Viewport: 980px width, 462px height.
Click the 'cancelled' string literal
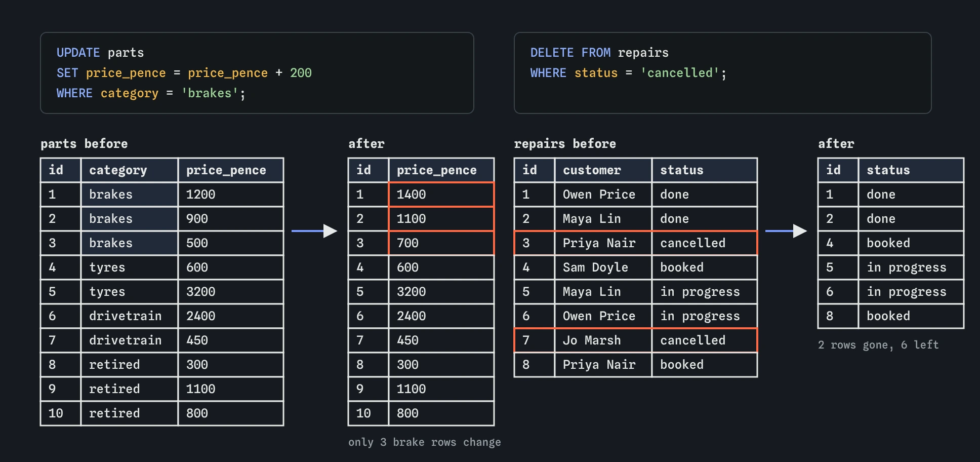click(x=680, y=73)
